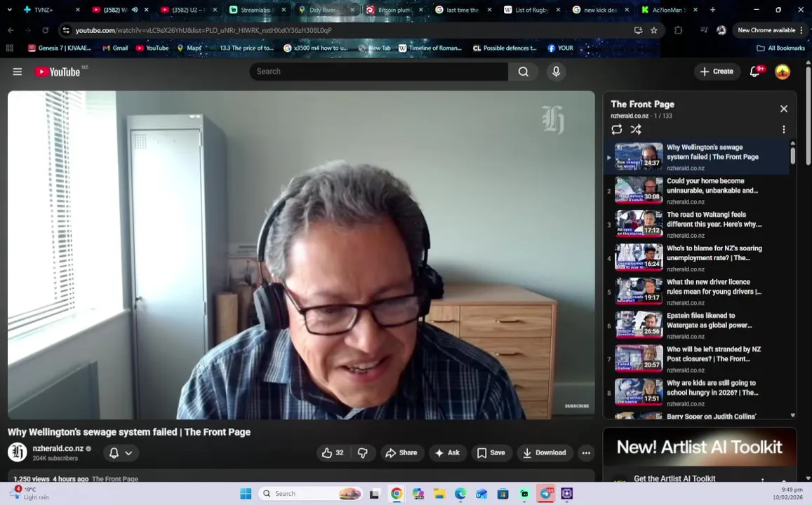Open notification preferences dropdown for nzherald
The width and height of the screenshot is (812, 505).
pyautogui.click(x=121, y=452)
